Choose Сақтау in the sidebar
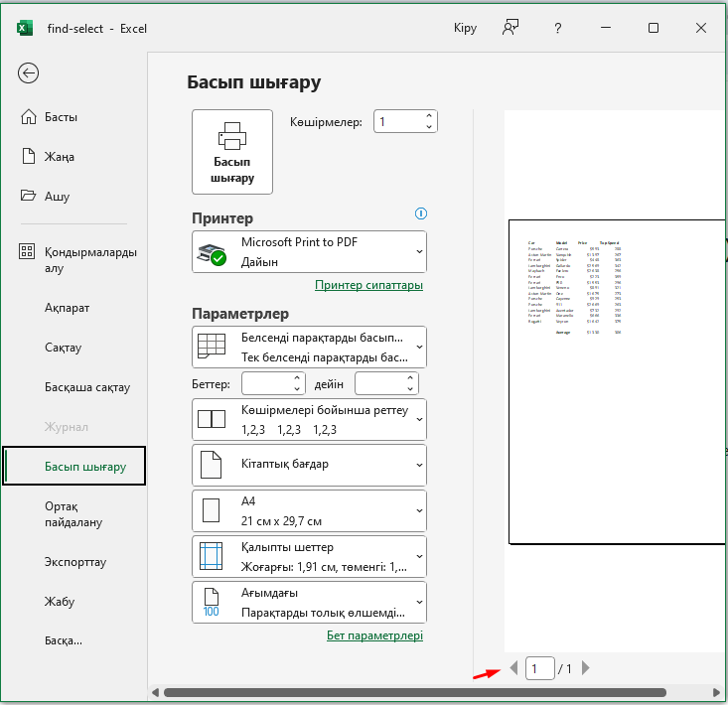This screenshot has width=728, height=705. click(x=64, y=348)
